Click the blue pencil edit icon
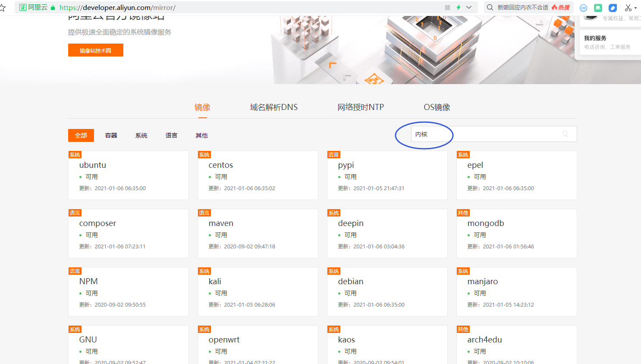This screenshot has width=641, height=364. click(613, 7)
